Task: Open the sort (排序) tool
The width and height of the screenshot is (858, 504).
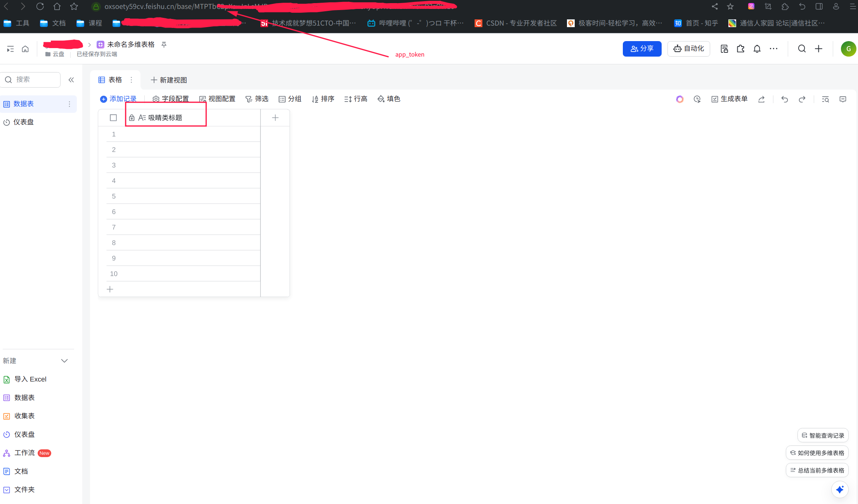Action: [x=323, y=99]
